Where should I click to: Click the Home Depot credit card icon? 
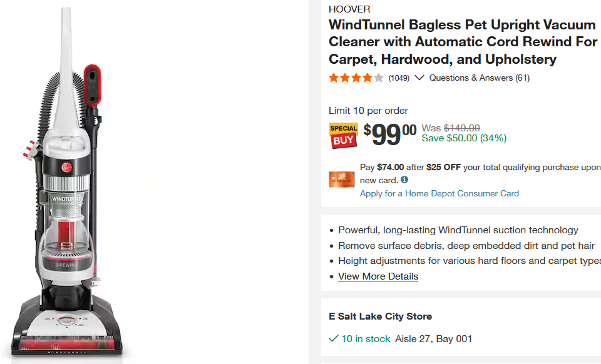342,179
